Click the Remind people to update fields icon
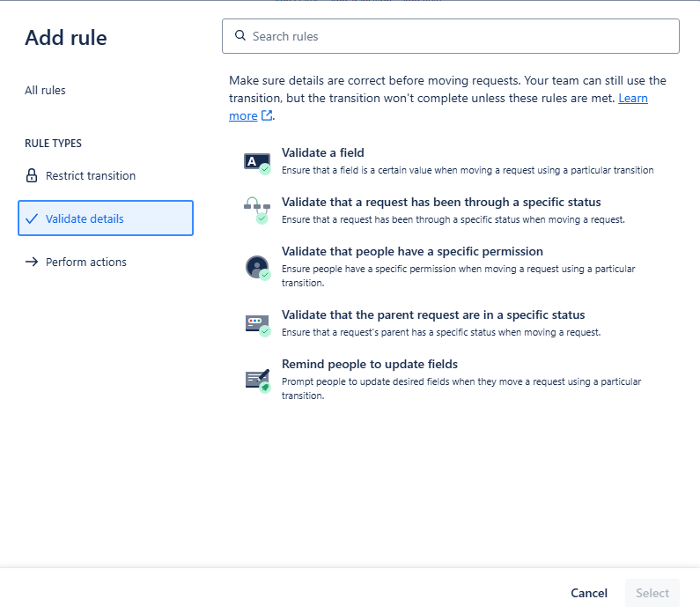The image size is (700, 614). (x=258, y=381)
